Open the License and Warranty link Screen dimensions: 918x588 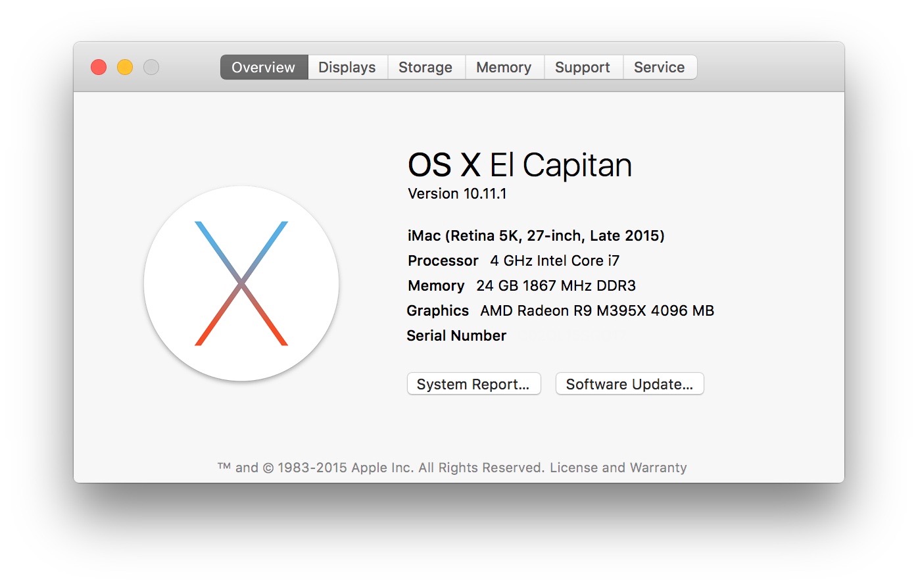(618, 468)
